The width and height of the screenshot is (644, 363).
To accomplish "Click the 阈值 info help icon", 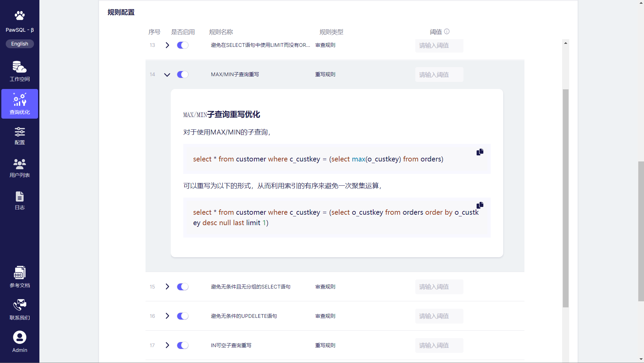I will pyautogui.click(x=447, y=32).
